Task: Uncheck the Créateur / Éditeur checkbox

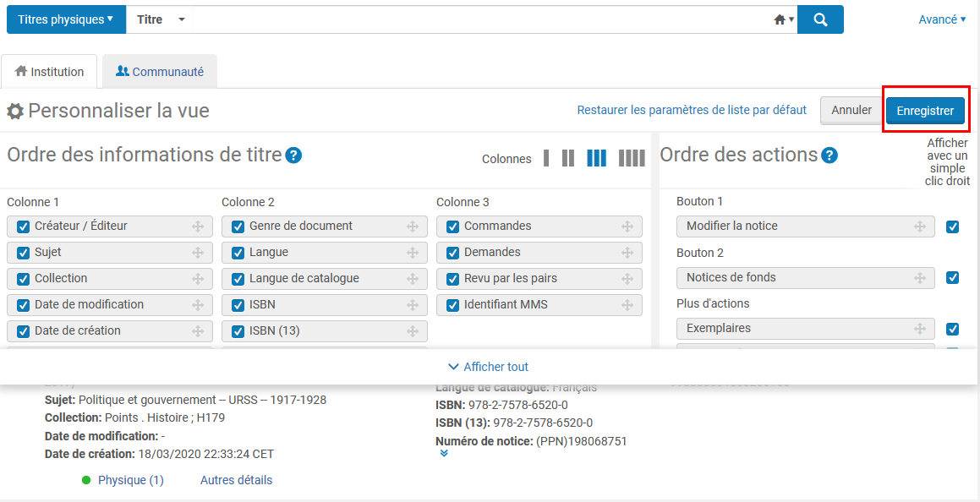Action: 24,226
